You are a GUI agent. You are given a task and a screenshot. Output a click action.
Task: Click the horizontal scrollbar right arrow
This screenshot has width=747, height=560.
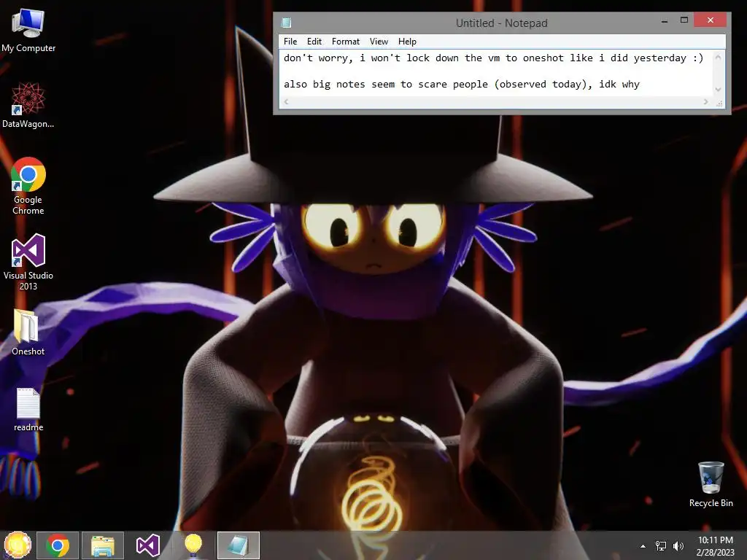point(706,101)
